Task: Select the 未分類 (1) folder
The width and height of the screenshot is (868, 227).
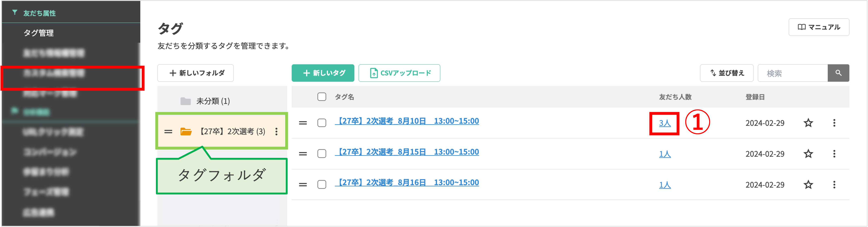Action: pyautogui.click(x=213, y=101)
